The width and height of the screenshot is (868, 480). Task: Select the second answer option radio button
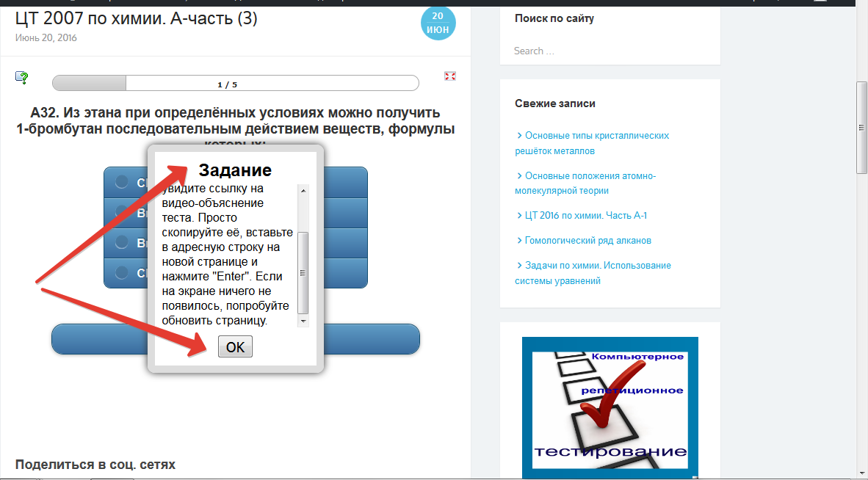click(122, 212)
